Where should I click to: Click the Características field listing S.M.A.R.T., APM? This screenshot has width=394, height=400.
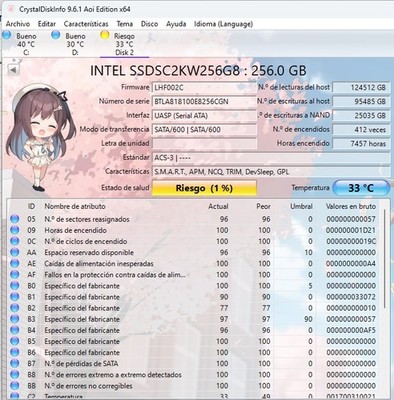[x=271, y=172]
